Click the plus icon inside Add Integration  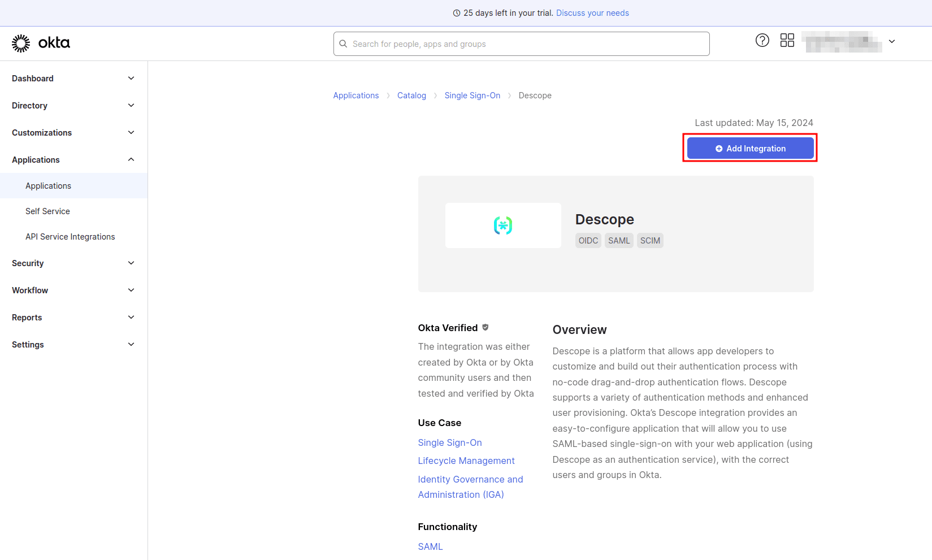pyautogui.click(x=718, y=148)
